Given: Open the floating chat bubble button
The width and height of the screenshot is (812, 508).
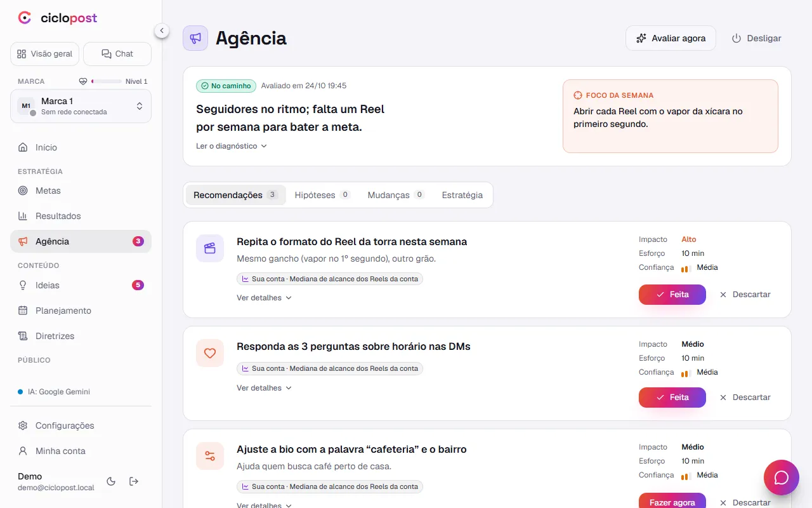Looking at the screenshot, I should (782, 478).
